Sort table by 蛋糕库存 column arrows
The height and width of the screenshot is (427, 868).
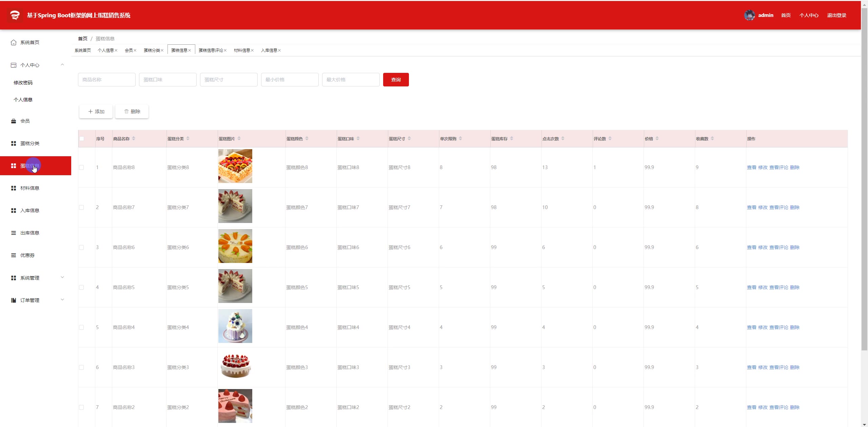(512, 139)
